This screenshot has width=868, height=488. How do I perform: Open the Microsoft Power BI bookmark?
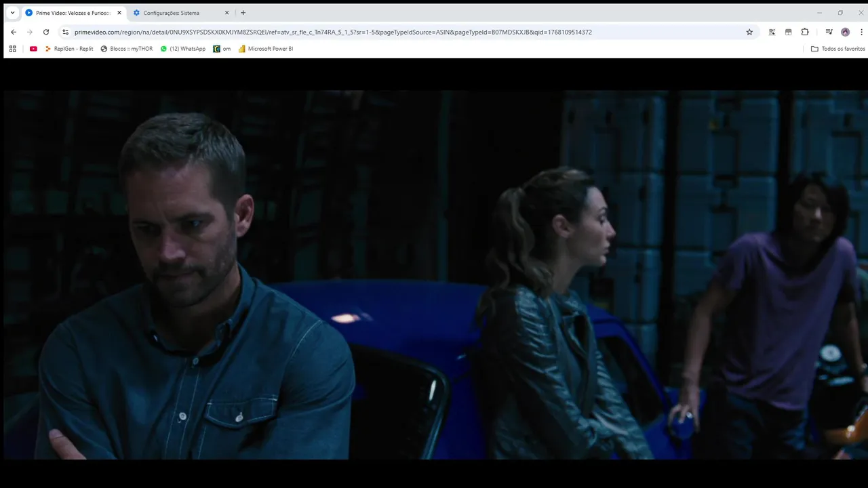(266, 49)
